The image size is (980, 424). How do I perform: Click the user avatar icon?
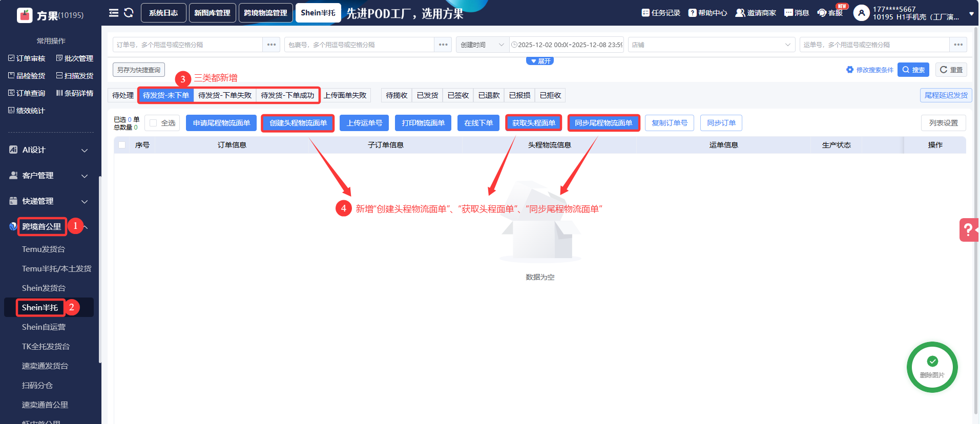(861, 13)
